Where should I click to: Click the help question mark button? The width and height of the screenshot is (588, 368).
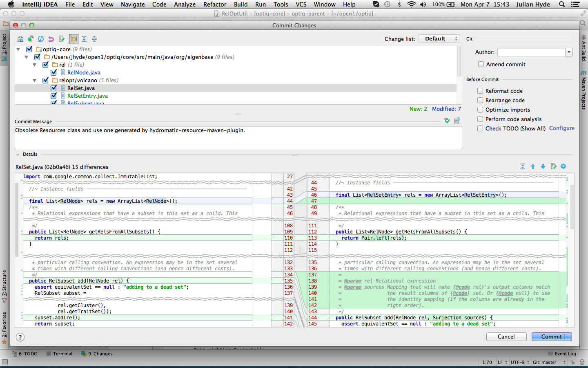tap(20, 337)
